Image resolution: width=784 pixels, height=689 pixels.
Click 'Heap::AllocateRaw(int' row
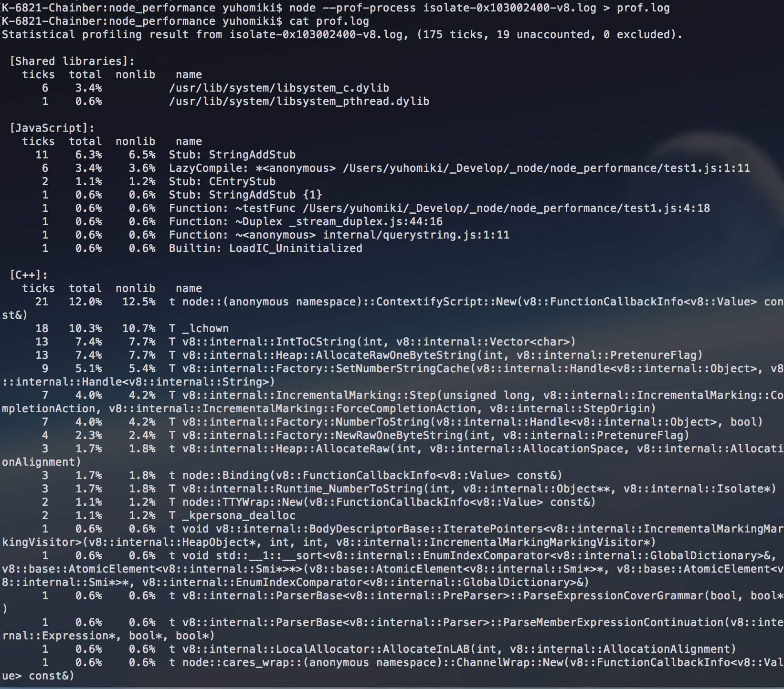point(392,455)
